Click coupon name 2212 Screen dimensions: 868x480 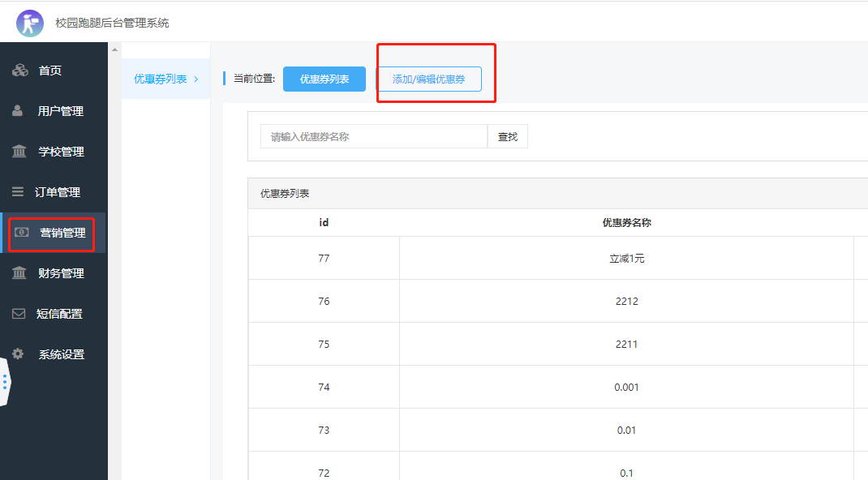(x=626, y=302)
